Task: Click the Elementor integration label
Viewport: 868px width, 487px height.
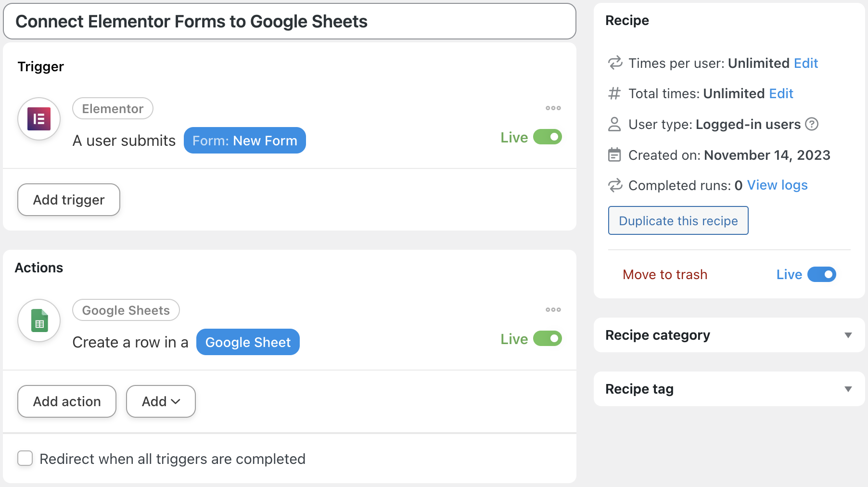Action: 113,109
